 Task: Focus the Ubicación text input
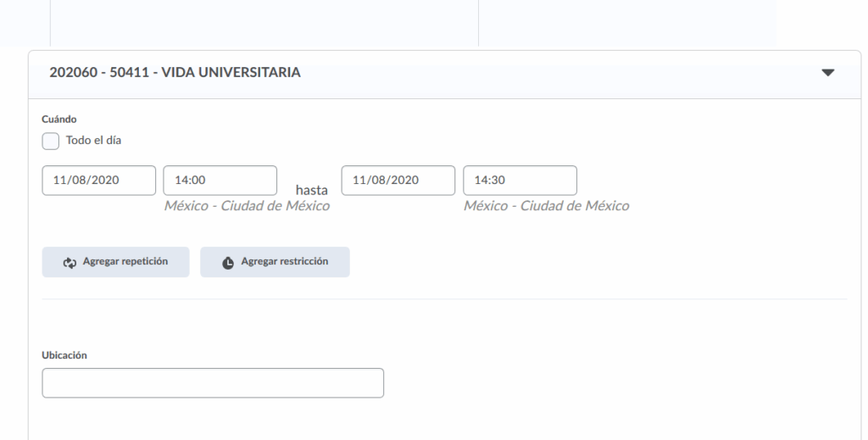(x=213, y=383)
